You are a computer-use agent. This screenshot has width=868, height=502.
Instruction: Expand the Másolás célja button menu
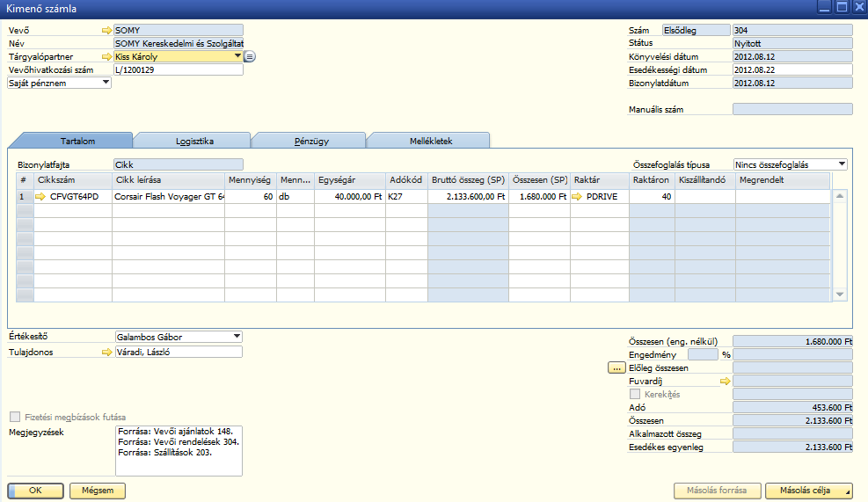(848, 492)
